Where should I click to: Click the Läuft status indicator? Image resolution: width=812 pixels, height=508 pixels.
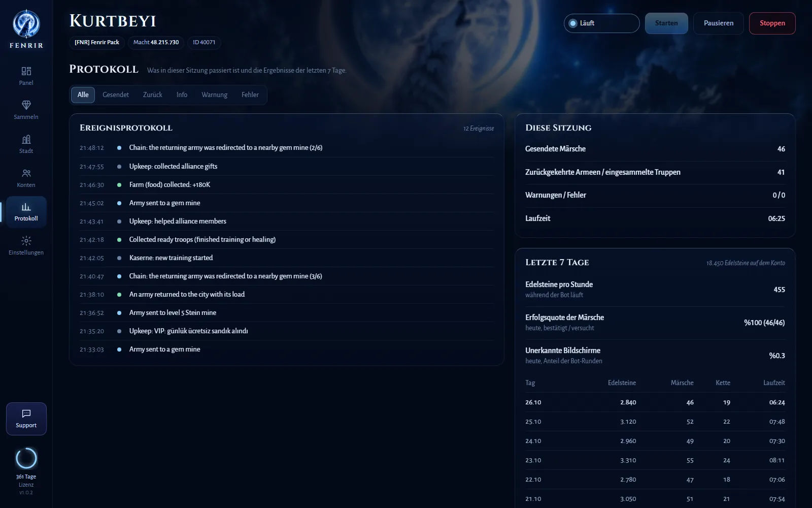tap(601, 23)
